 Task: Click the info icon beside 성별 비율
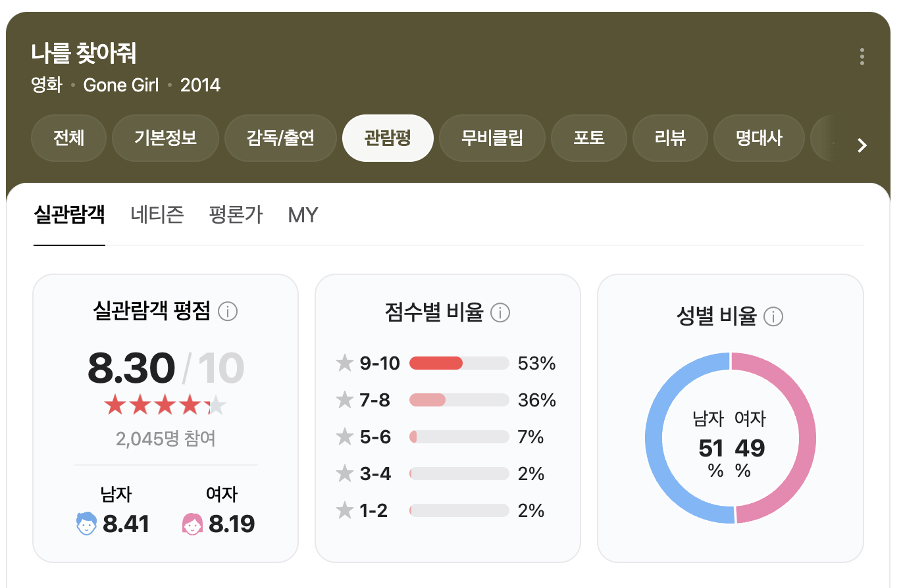774,316
